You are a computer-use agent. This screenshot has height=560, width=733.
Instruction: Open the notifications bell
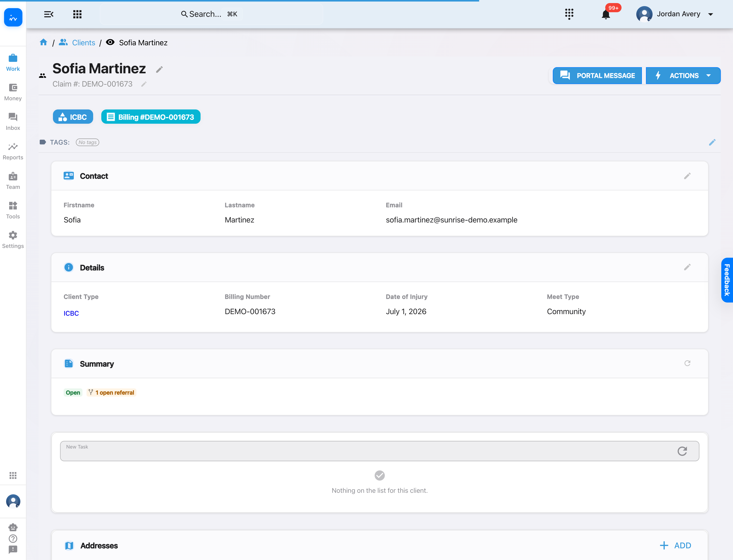click(x=606, y=14)
